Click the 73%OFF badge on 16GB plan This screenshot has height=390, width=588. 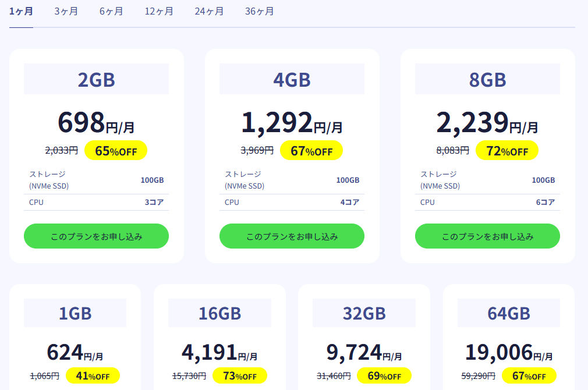(x=240, y=376)
